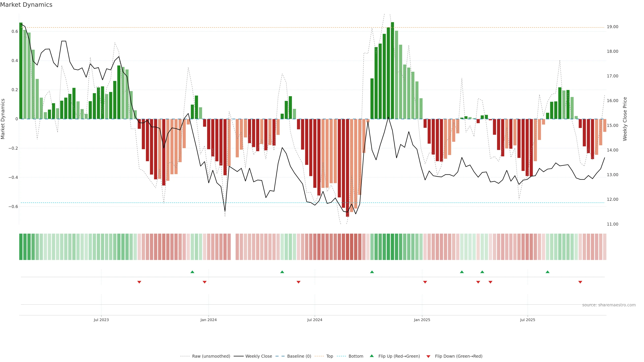Click the Jul 2024 x-axis label

(x=314, y=320)
